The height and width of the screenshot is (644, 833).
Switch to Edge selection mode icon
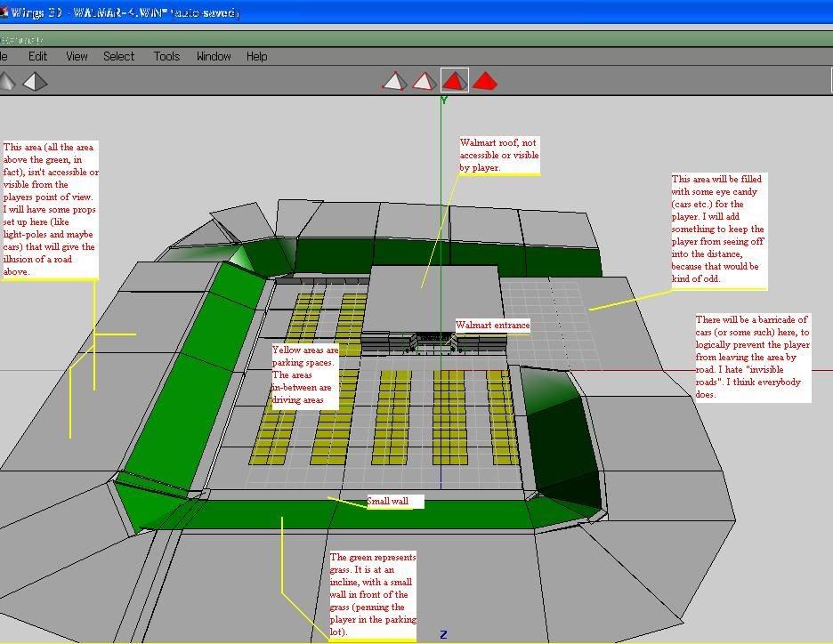[x=424, y=82]
